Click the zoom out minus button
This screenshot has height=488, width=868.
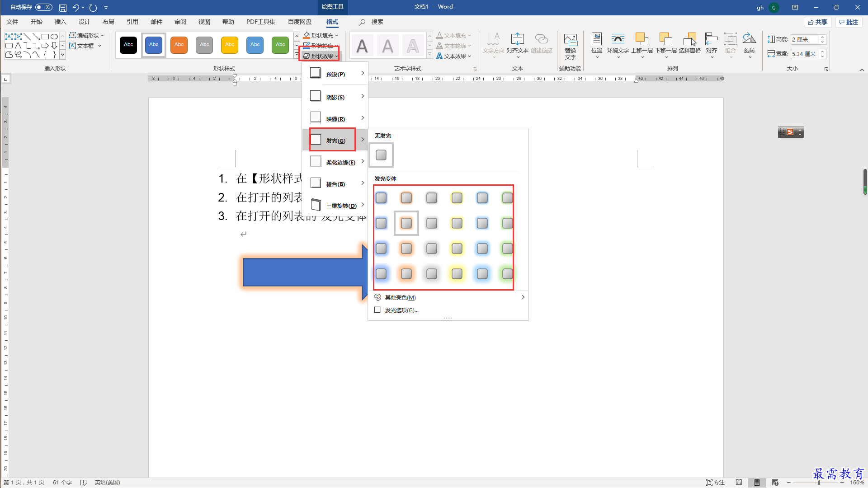tap(789, 483)
